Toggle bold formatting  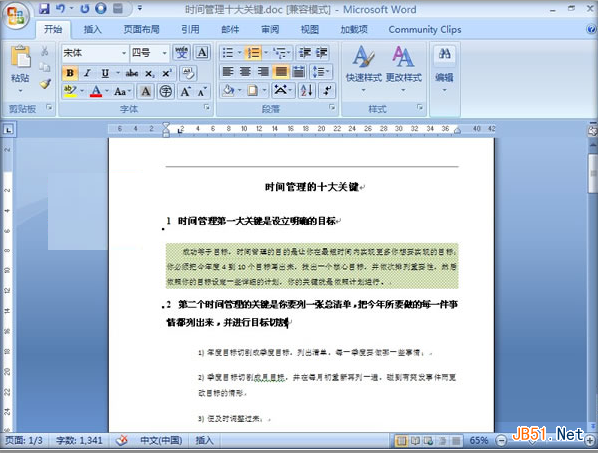pyautogui.click(x=70, y=72)
